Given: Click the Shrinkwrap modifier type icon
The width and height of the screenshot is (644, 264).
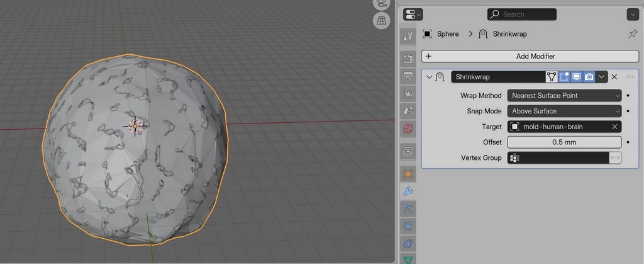Looking at the screenshot, I should click(x=440, y=77).
